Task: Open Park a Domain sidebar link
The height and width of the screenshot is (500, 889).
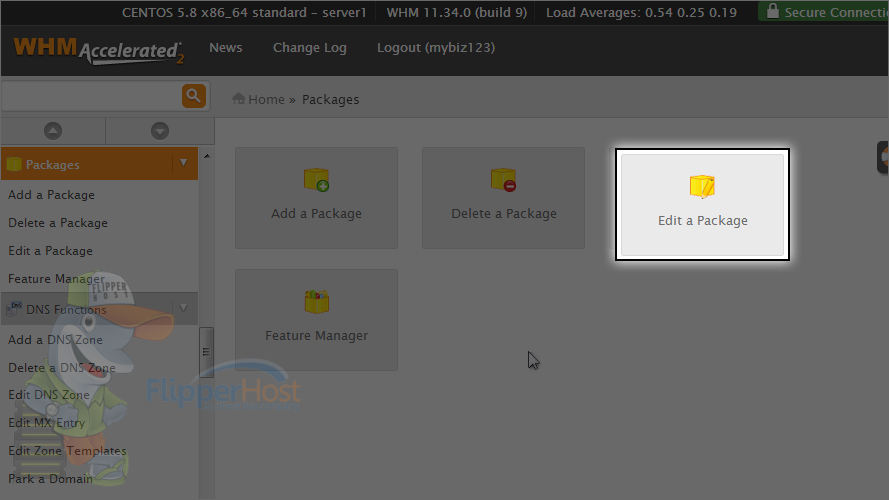Action: point(50,478)
